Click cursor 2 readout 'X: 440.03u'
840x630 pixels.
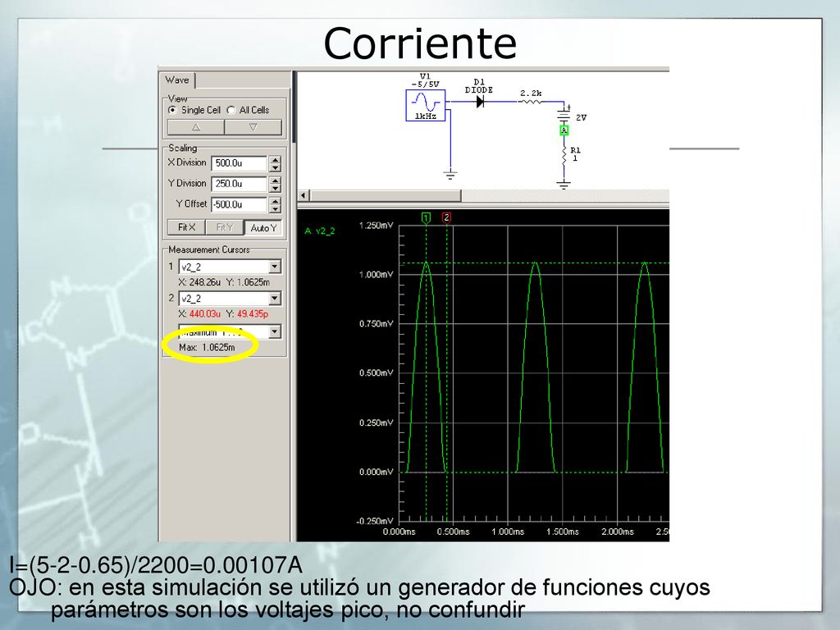click(x=199, y=313)
